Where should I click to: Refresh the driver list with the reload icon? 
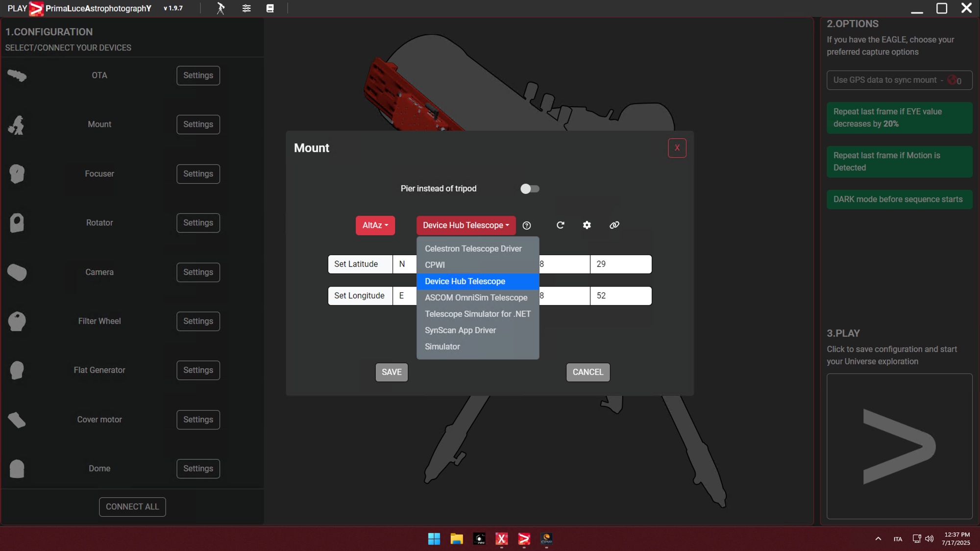click(x=560, y=225)
